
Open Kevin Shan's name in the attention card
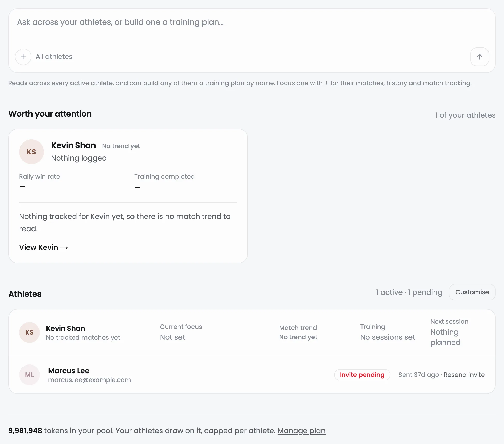(73, 145)
